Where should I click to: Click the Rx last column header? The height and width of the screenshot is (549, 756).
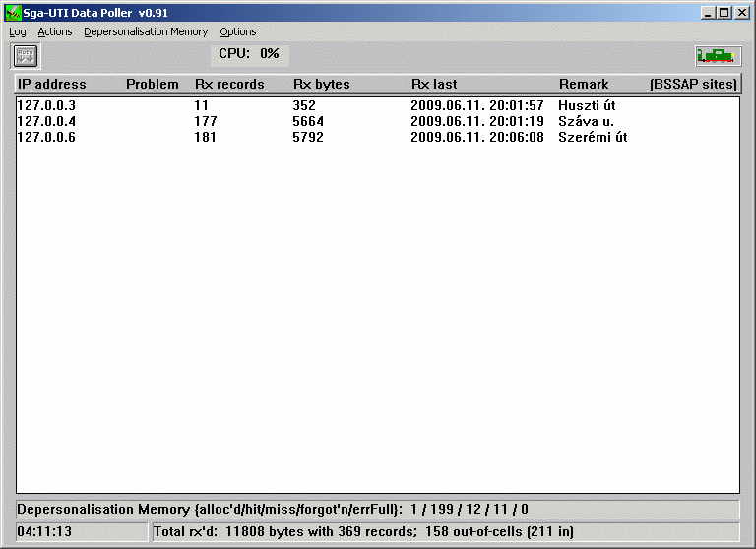[434, 85]
